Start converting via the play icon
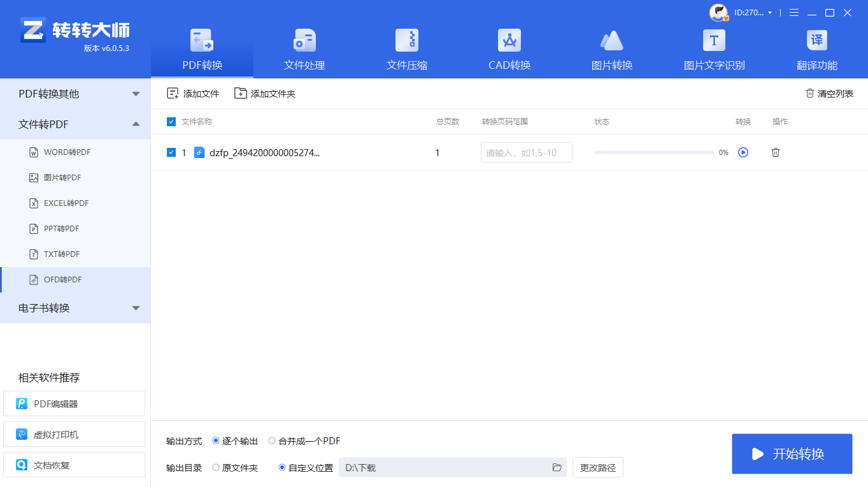Screen dimensions: 868x487 (743, 152)
